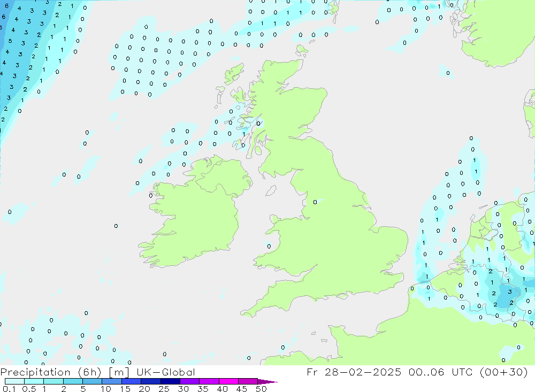Image resolution: width=535 pixels, height=392 pixels.
Task: Click the '10' legend label
Action: point(106,389)
